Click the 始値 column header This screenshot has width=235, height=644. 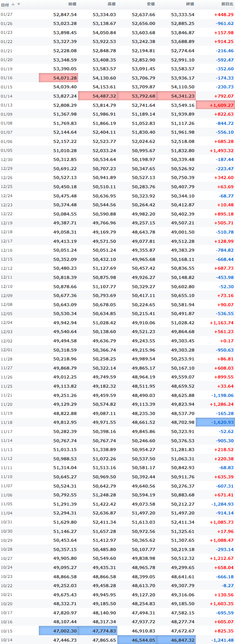coord(72,4)
